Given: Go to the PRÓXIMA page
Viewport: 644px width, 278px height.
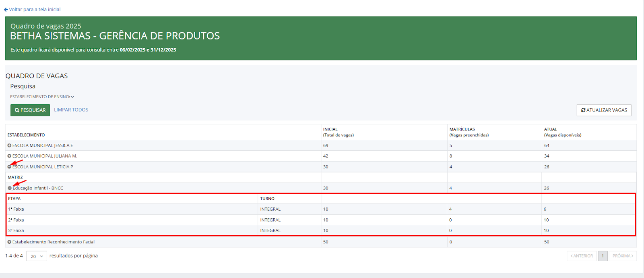Looking at the screenshot, I should pos(623,256).
